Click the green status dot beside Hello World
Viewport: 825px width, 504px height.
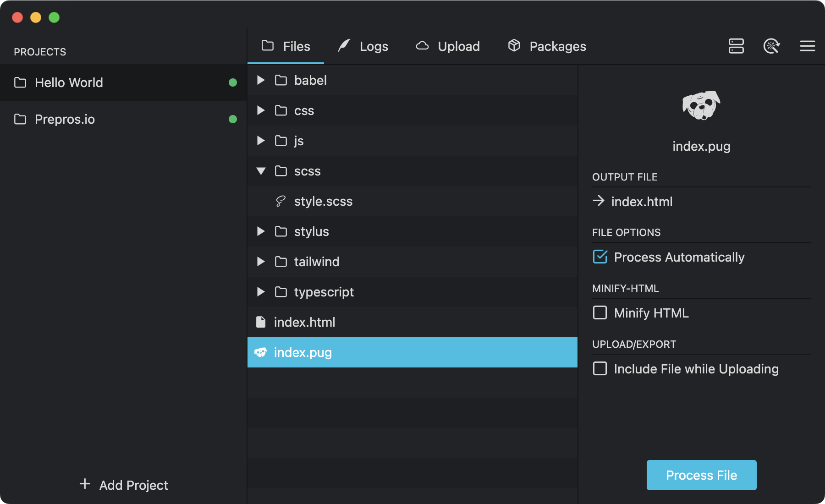(x=233, y=82)
